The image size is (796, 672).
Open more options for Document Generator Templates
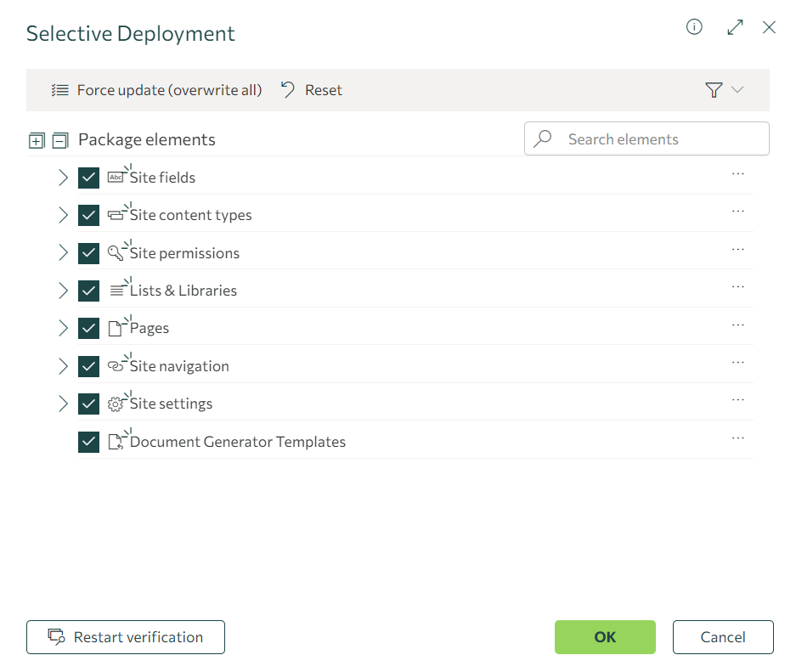pyautogui.click(x=737, y=438)
